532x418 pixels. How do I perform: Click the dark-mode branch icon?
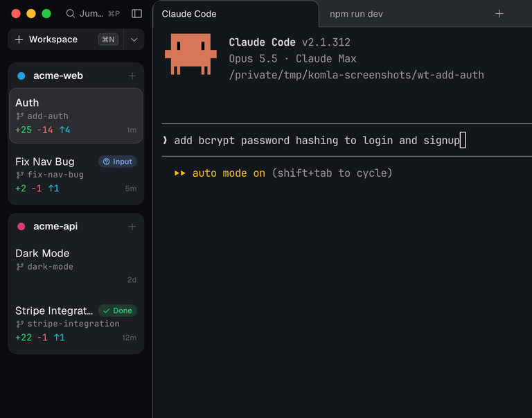(20, 267)
